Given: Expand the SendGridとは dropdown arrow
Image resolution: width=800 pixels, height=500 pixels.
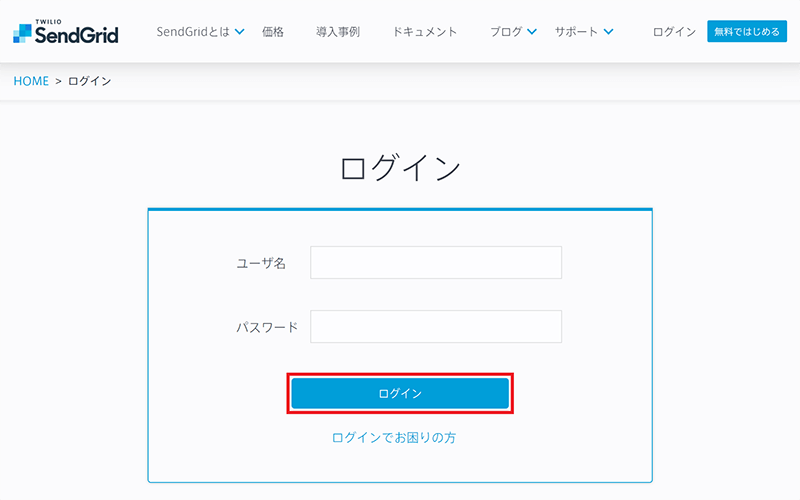Looking at the screenshot, I should (x=239, y=32).
